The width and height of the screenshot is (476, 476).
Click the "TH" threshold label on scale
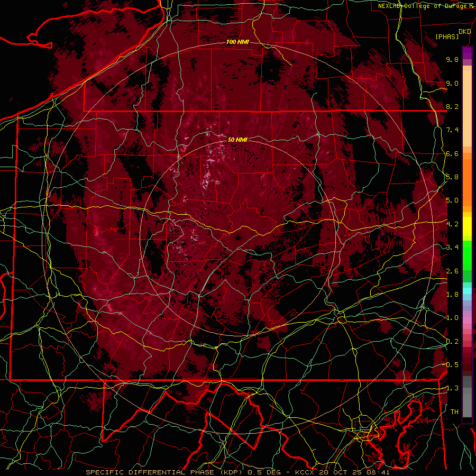[454, 412]
